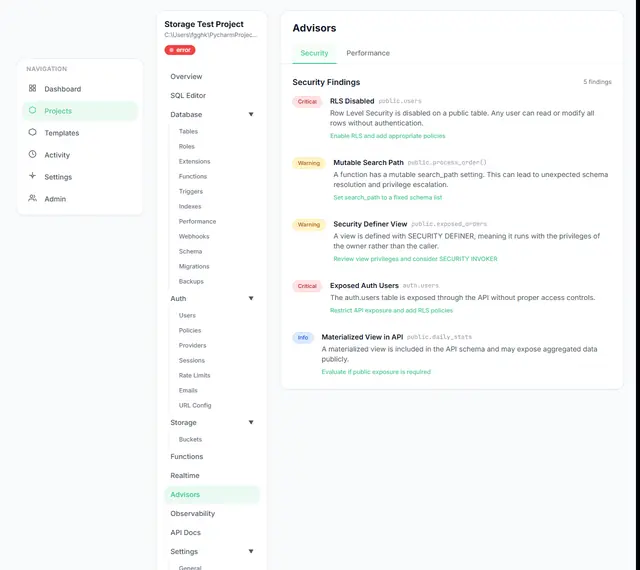Open Activity in navigation

(x=80, y=155)
